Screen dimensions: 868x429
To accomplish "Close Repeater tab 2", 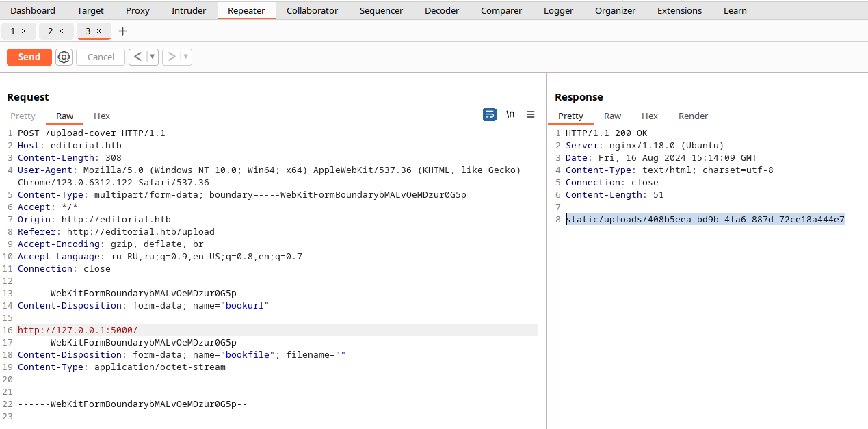I will (x=61, y=31).
